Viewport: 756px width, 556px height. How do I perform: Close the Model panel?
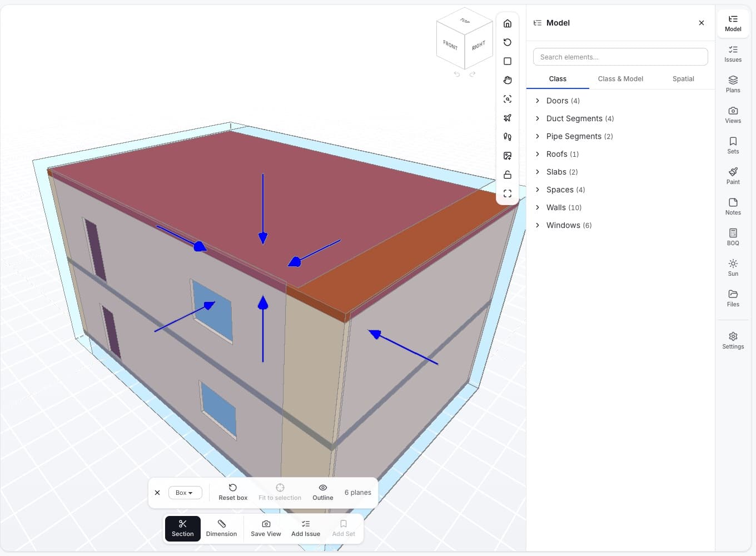click(x=702, y=23)
